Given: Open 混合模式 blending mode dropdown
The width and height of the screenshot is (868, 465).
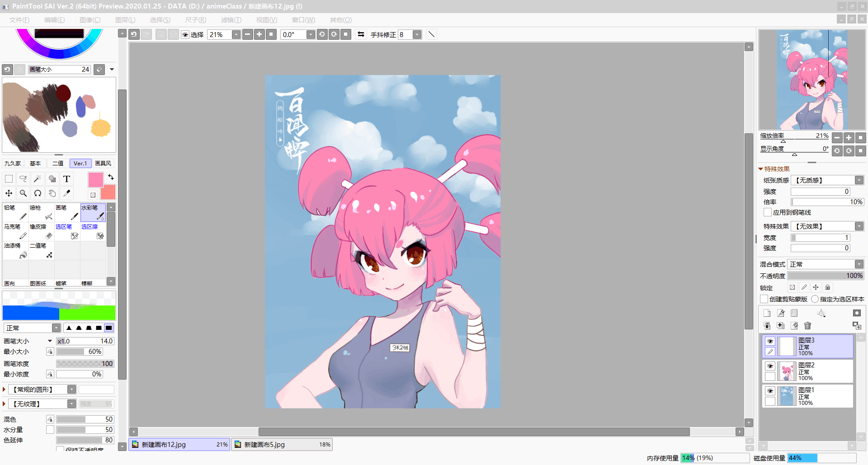Looking at the screenshot, I should coord(859,264).
